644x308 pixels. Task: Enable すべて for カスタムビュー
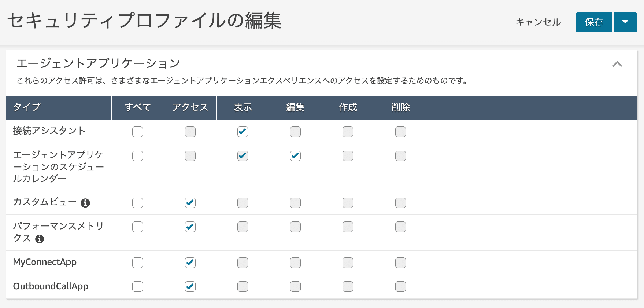click(x=137, y=202)
